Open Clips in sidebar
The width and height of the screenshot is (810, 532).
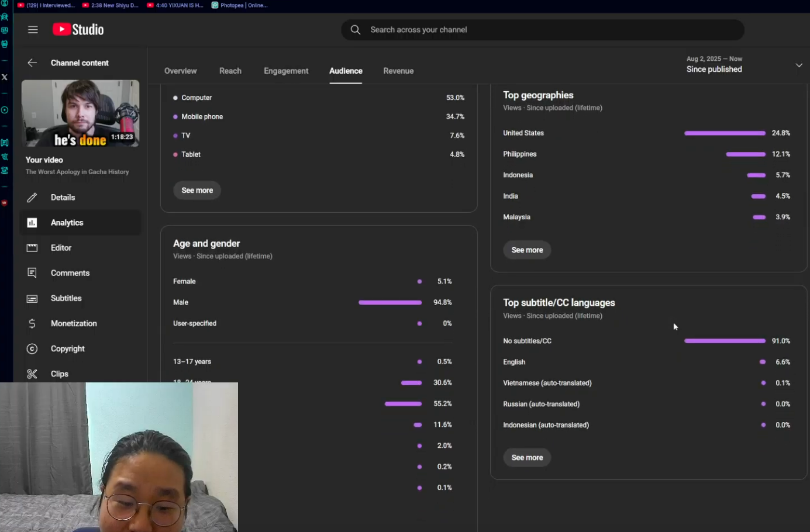pyautogui.click(x=80, y=374)
